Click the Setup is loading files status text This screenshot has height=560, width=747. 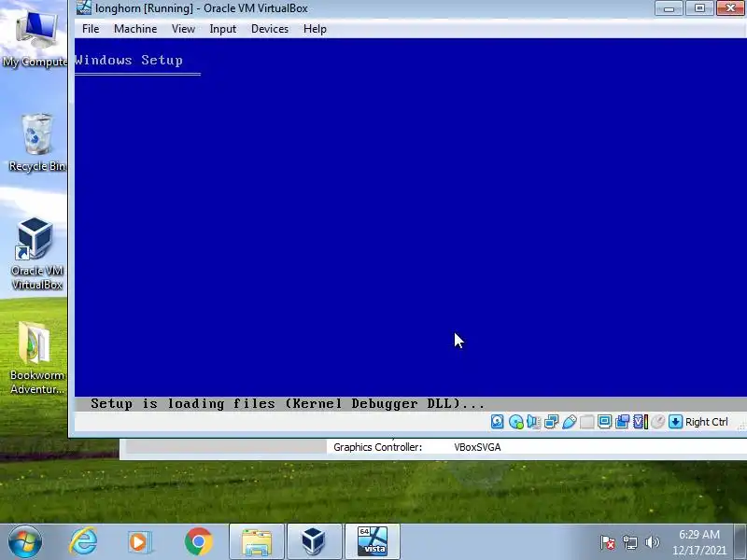[288, 404]
